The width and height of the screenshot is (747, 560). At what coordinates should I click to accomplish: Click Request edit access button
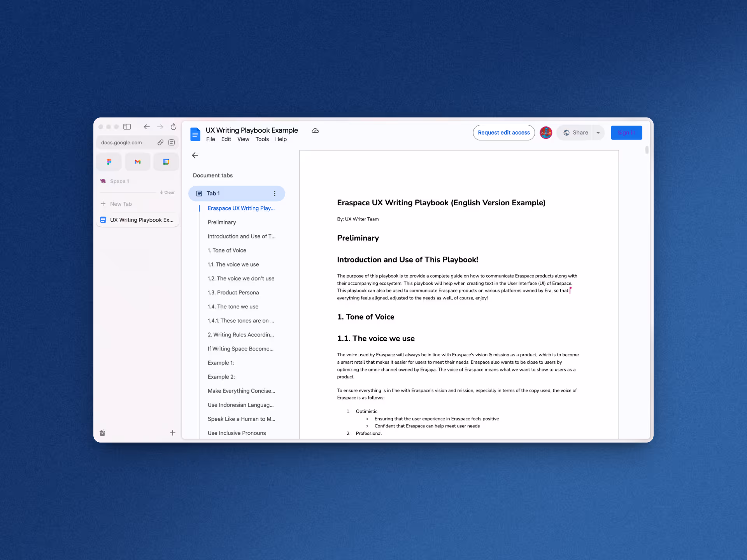(504, 133)
